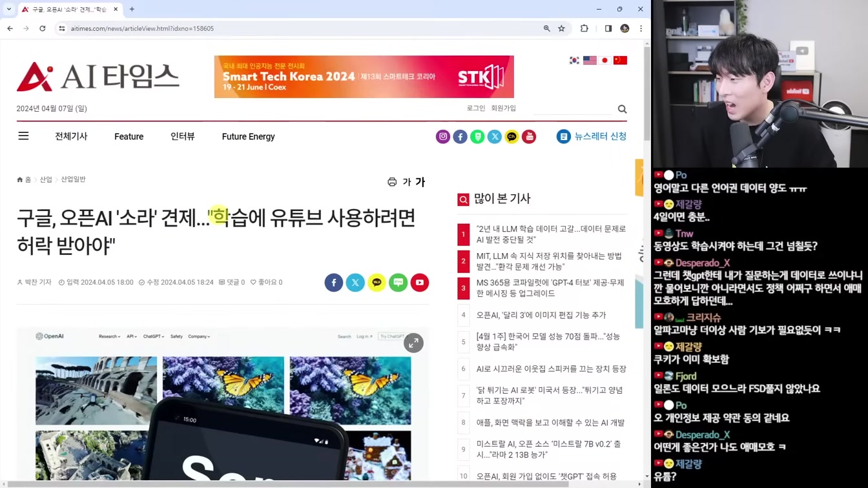Reload the current page
Image resolution: width=868 pixels, height=488 pixels.
point(43,28)
